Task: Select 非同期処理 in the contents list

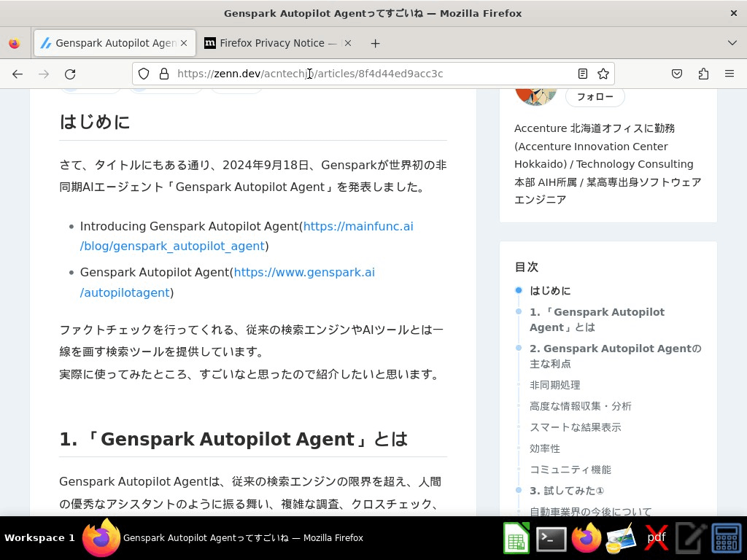Action: tap(554, 385)
